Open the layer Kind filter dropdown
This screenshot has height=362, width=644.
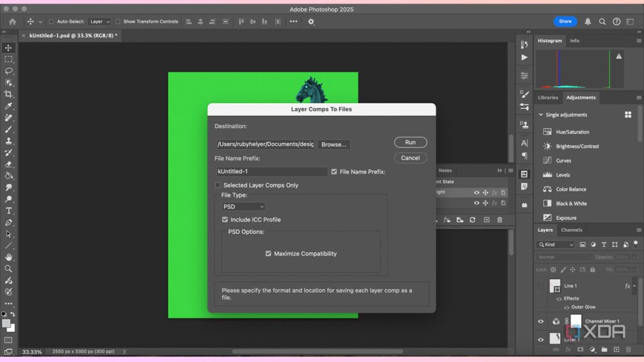pos(555,244)
